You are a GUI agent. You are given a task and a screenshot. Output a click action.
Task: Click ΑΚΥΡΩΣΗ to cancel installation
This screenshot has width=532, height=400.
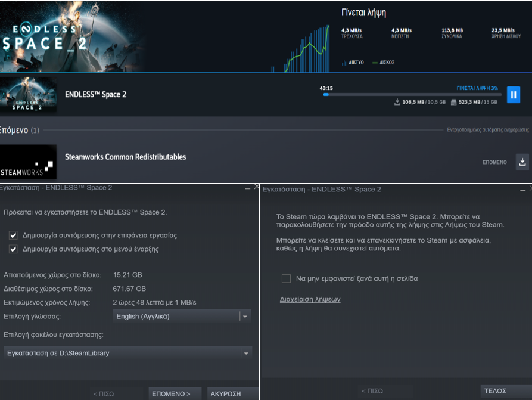[x=233, y=394]
